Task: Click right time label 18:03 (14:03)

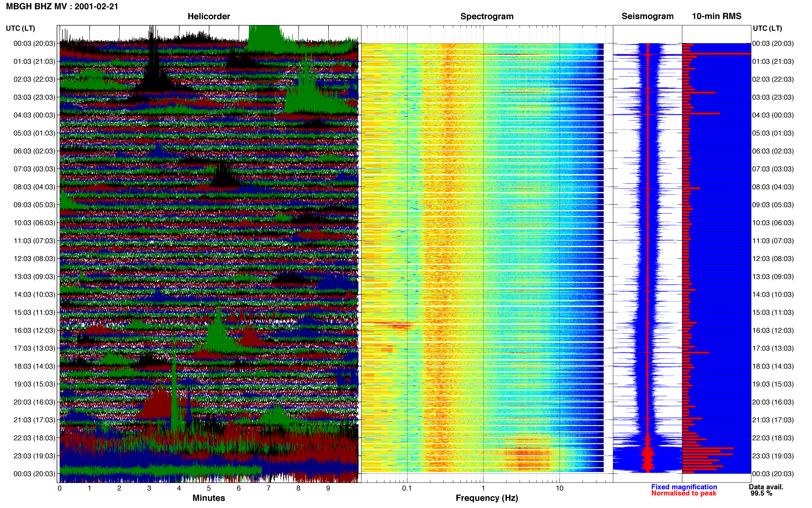Action: point(773,366)
